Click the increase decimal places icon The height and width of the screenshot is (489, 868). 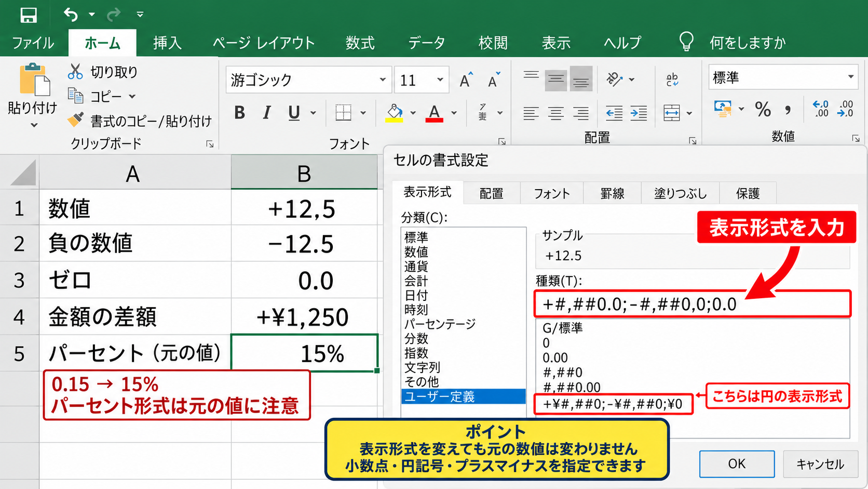click(x=820, y=109)
